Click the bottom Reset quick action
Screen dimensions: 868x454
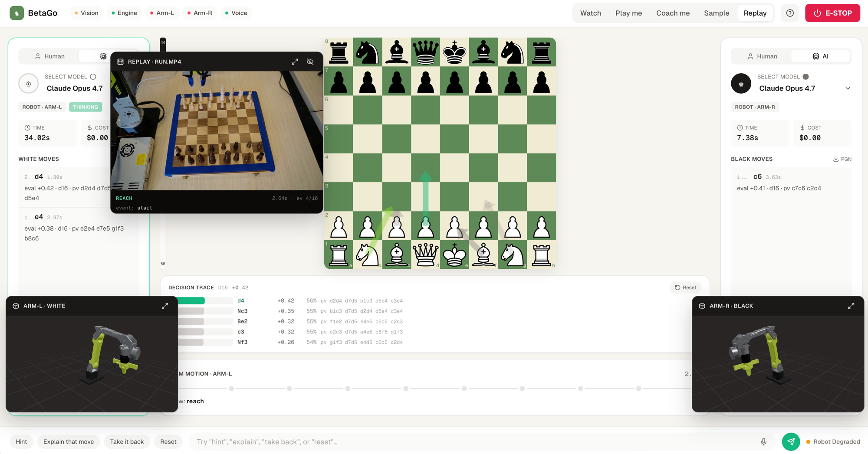[x=168, y=441]
